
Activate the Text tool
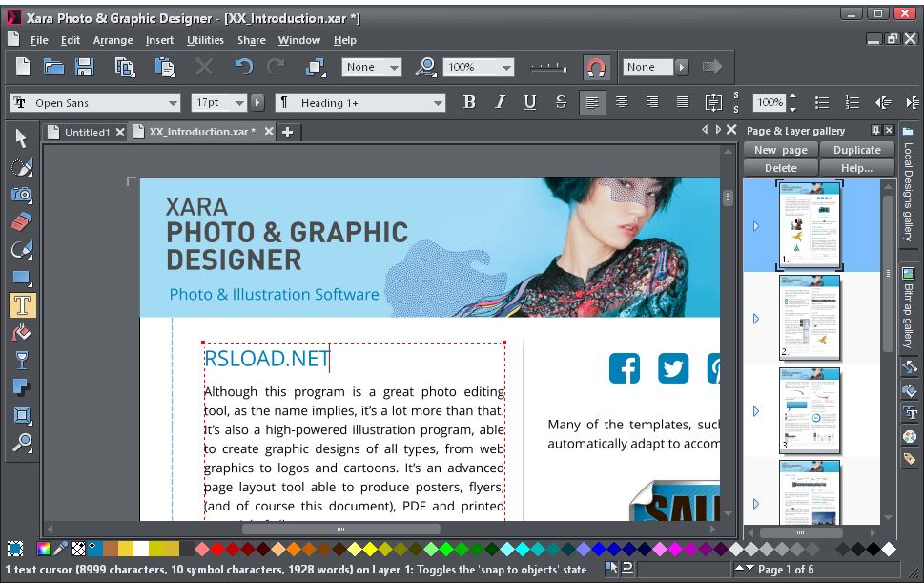[x=21, y=305]
